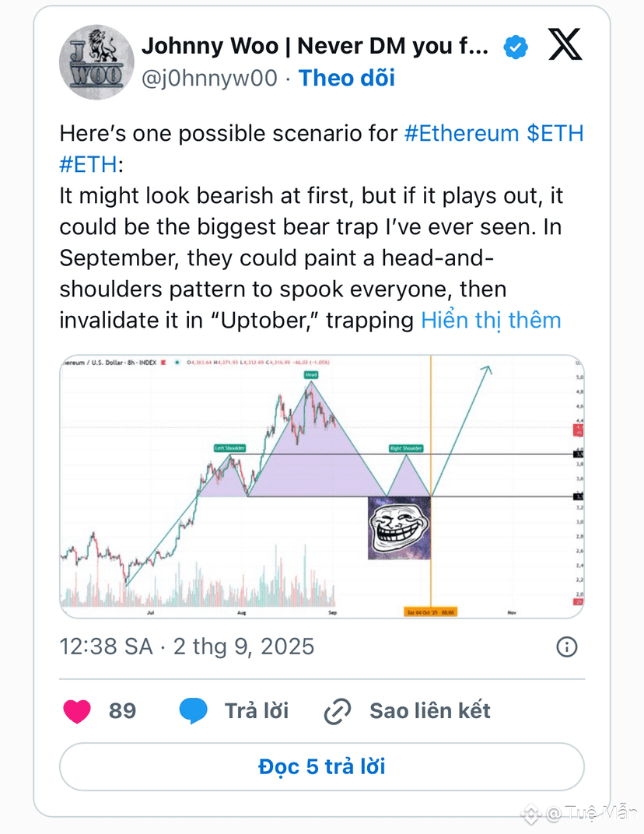
Task: Like the tweet with the heart icon
Action: [x=77, y=711]
